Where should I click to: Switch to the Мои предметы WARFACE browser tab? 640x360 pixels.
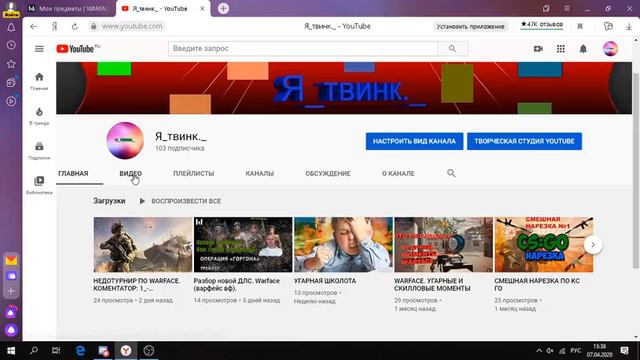pyautogui.click(x=68, y=8)
